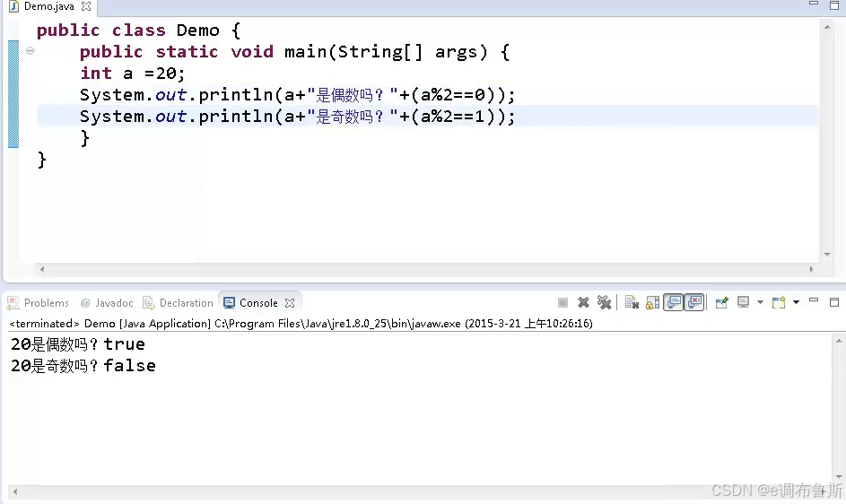Click the println line containing a%2==0

point(298,94)
